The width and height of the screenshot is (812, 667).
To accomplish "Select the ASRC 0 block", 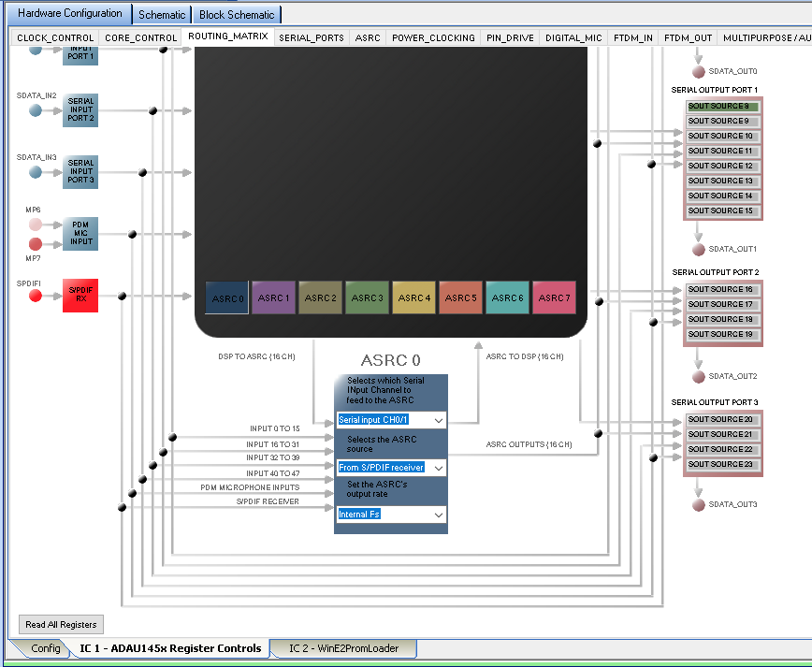I will (x=227, y=297).
